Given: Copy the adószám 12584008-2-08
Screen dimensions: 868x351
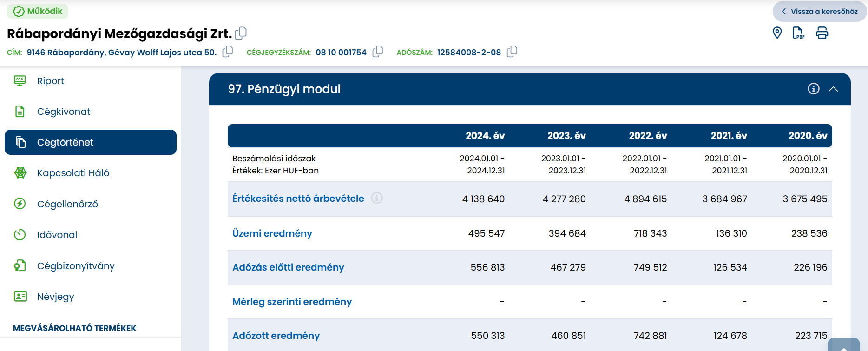Looking at the screenshot, I should coord(512,52).
